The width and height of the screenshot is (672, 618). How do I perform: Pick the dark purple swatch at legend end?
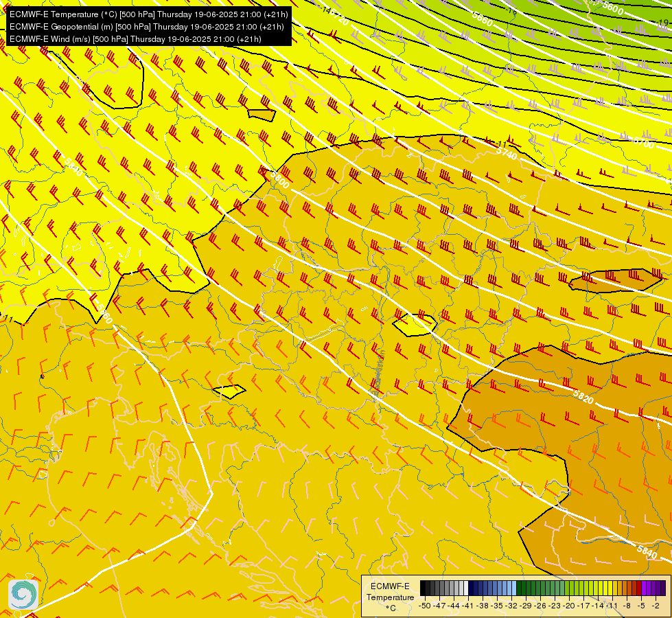pyautogui.click(x=664, y=588)
